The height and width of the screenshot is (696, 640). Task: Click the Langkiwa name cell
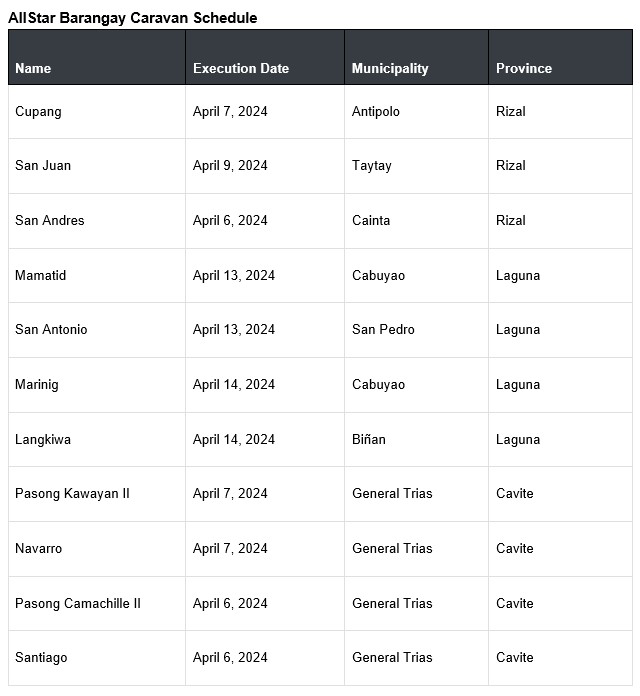43,439
